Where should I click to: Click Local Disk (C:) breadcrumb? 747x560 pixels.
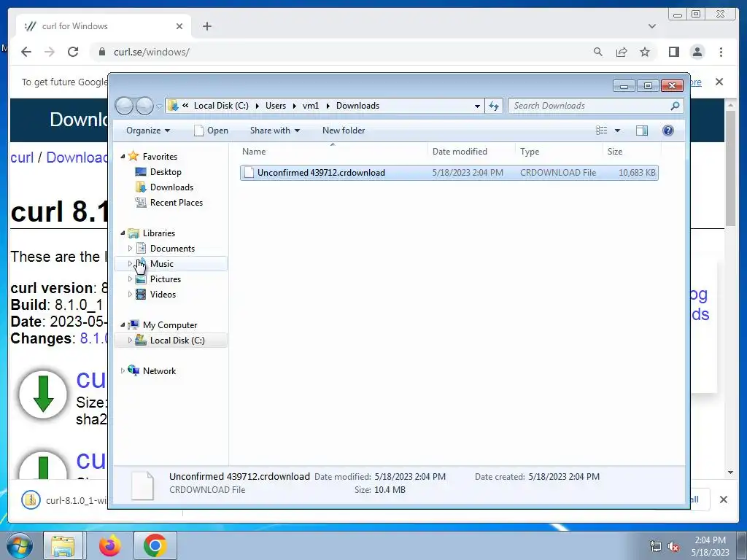(x=221, y=106)
